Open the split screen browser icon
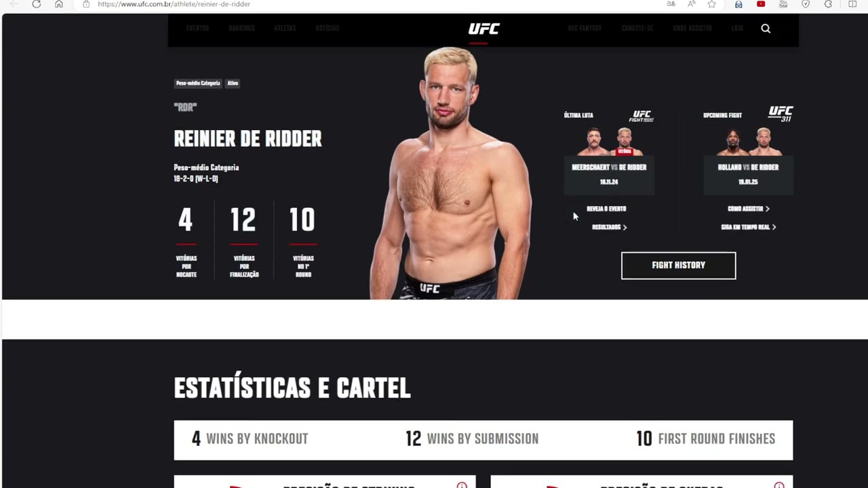Image resolution: width=868 pixels, height=488 pixels. coord(852,4)
